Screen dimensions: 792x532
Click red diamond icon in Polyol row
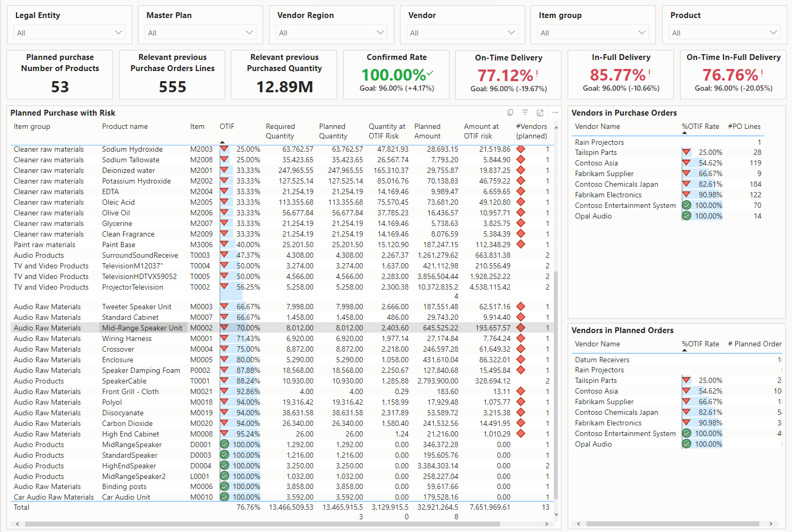coord(520,402)
